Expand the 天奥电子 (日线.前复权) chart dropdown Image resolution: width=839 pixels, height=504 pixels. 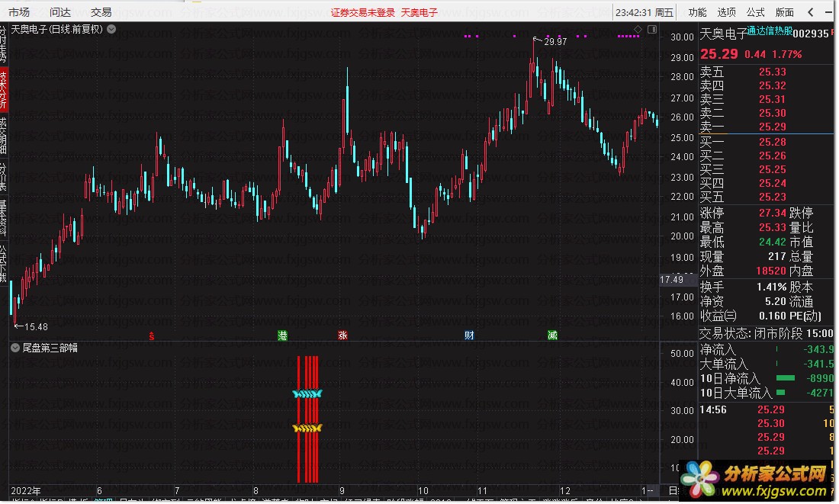[111, 30]
